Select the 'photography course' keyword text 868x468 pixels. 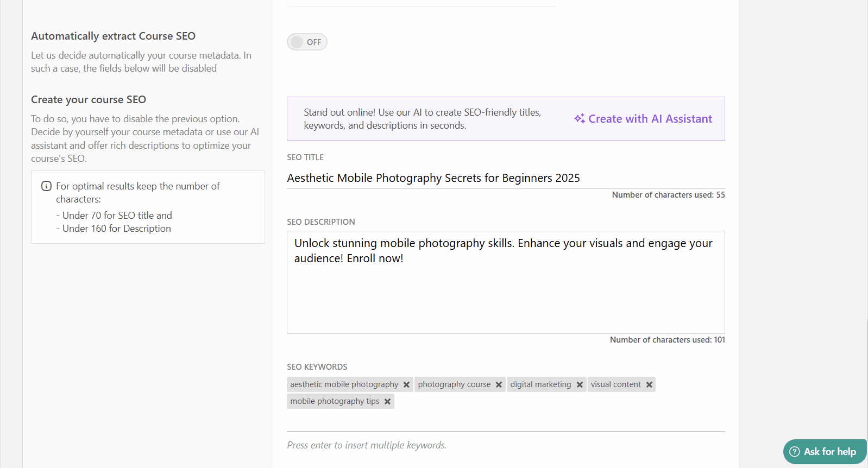pyautogui.click(x=454, y=384)
